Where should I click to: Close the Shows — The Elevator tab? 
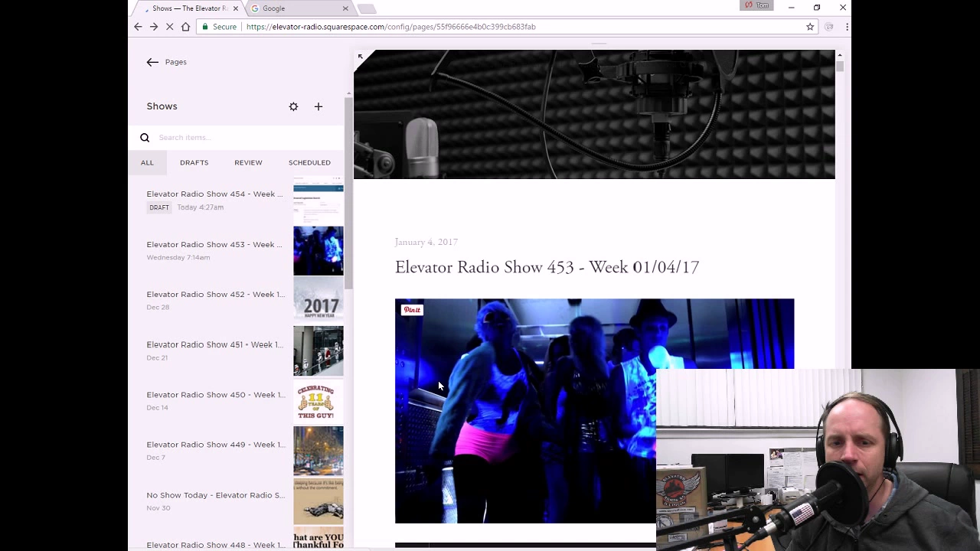click(x=235, y=8)
